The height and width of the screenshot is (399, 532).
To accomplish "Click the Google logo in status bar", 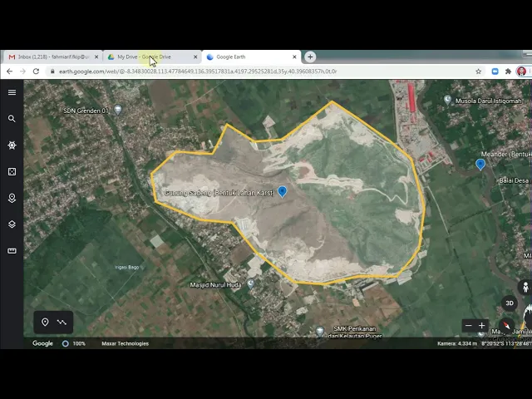I will click(42, 343).
